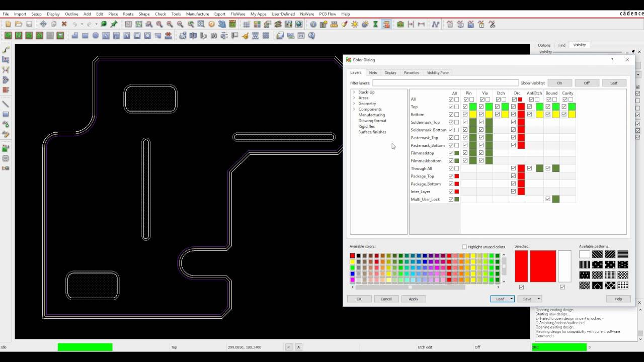The width and height of the screenshot is (644, 362).
Task: Toggle Package_Top All checkbox
Action: click(451, 176)
